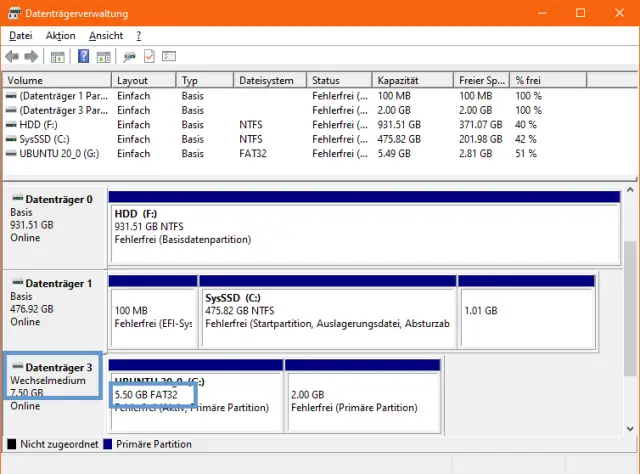Open the Ansicht menu

tap(106, 35)
